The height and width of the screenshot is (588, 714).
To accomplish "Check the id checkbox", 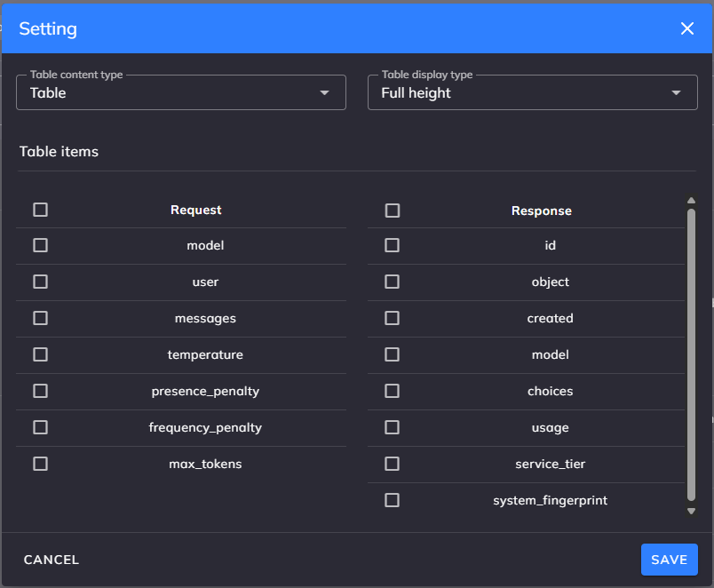I will (392, 245).
